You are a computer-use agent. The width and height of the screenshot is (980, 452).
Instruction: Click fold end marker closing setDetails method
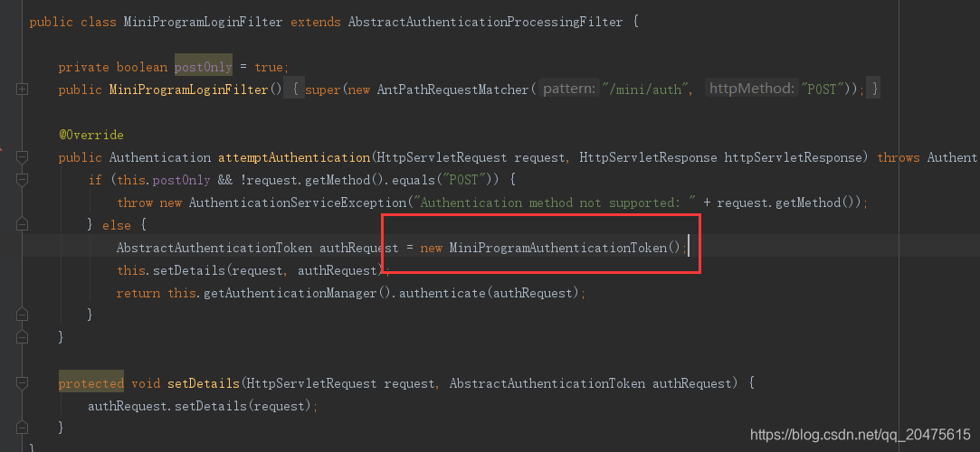coord(22,428)
